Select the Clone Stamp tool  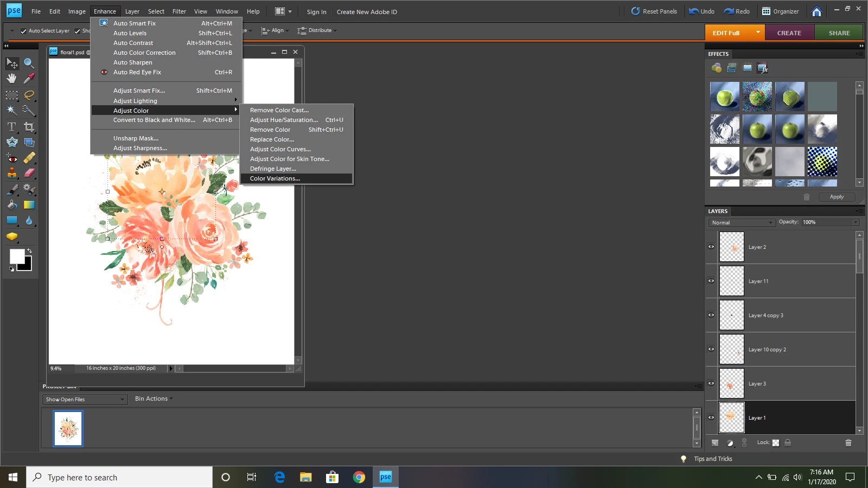12,173
